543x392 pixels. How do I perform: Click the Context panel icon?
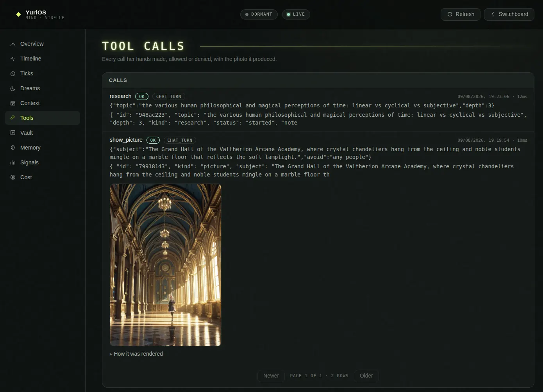click(13, 103)
